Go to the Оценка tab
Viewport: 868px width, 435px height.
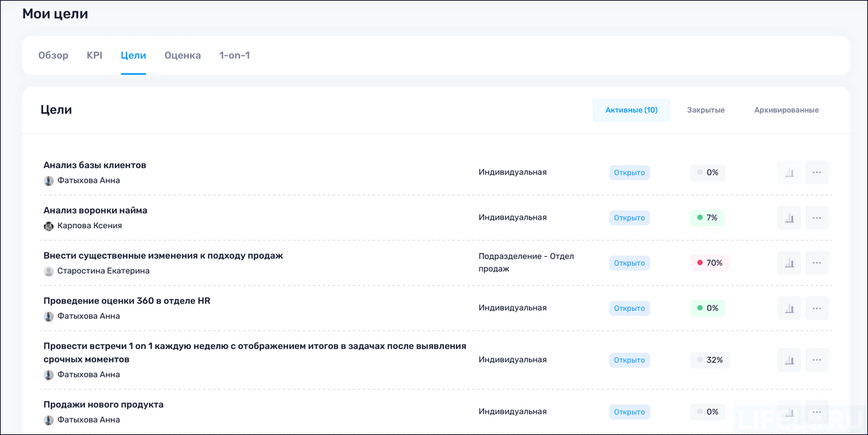coord(182,55)
